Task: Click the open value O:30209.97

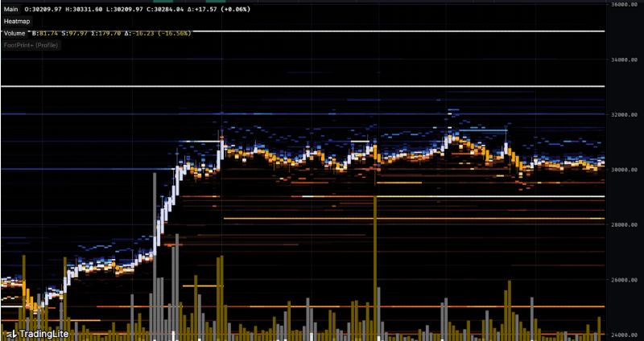Action: [43, 9]
